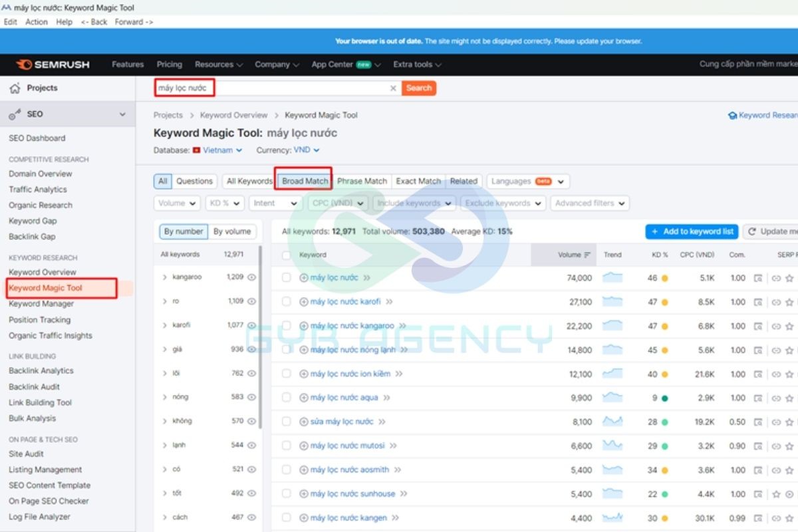Click the keyword groups panel scrollbar
This screenshot has width=798, height=532.
click(260, 338)
